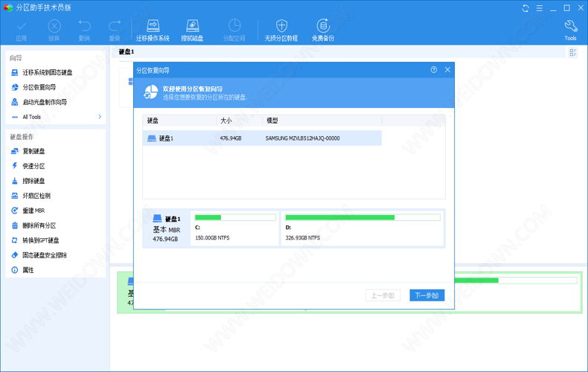Expand All Tools in the sidebar

click(x=100, y=117)
